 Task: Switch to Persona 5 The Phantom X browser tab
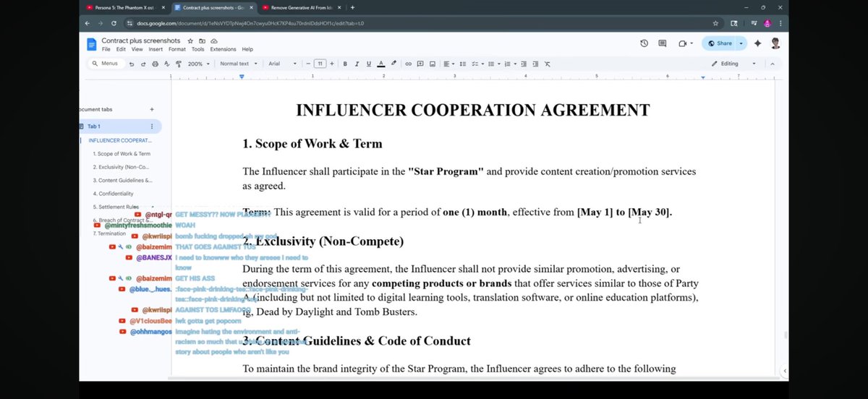point(124,7)
